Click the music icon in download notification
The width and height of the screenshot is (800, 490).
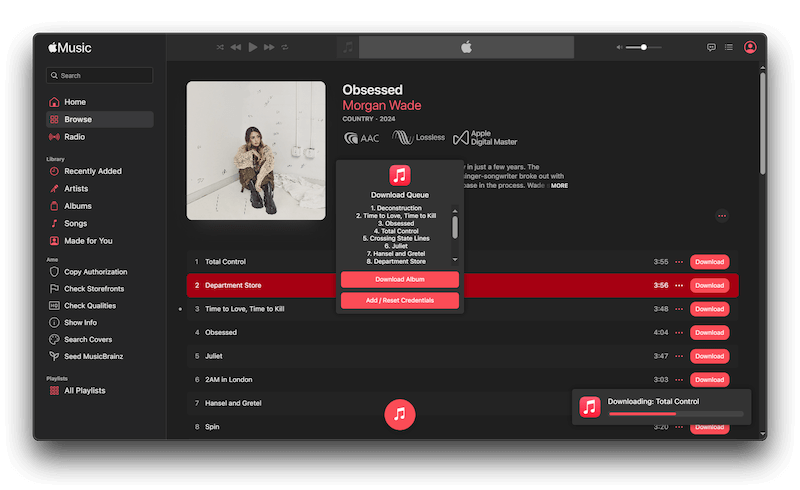pos(589,407)
